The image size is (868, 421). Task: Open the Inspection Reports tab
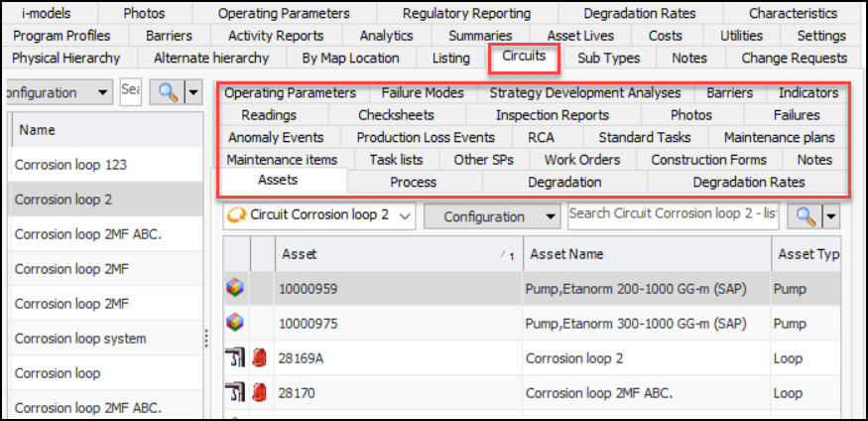point(552,115)
